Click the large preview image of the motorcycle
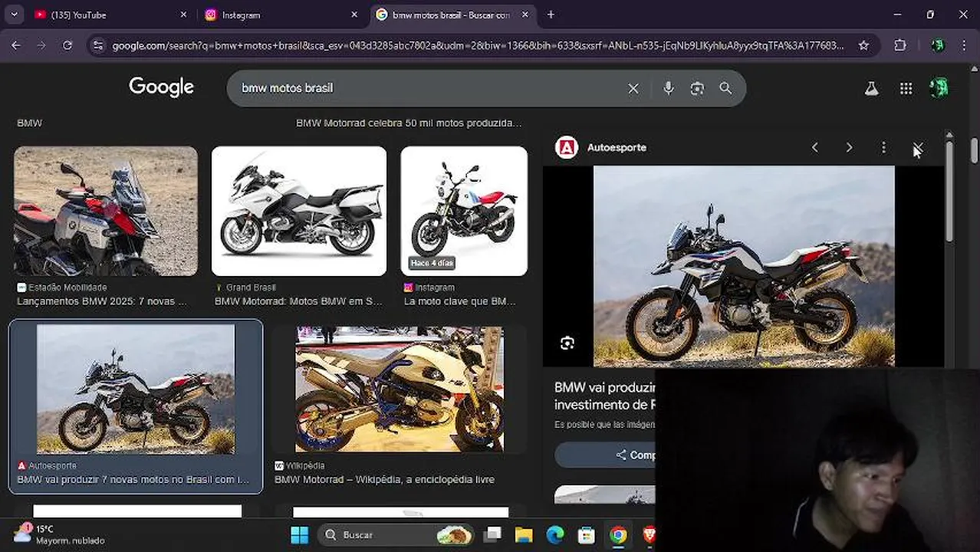The height and width of the screenshot is (552, 980). (744, 266)
